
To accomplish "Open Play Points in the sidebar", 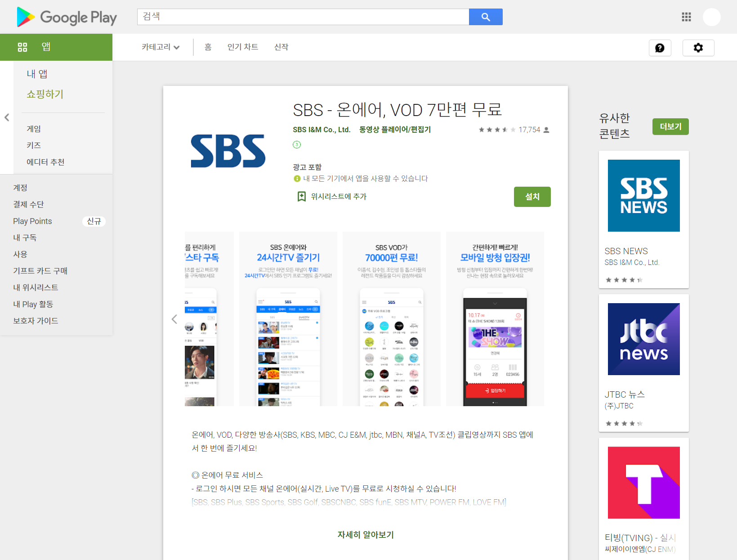I will 32,221.
